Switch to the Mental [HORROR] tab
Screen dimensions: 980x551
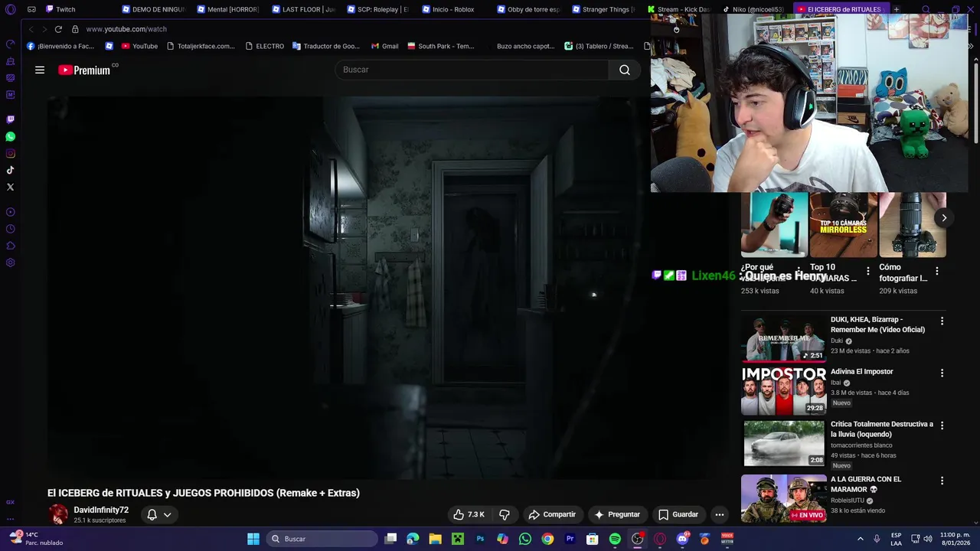(x=227, y=9)
